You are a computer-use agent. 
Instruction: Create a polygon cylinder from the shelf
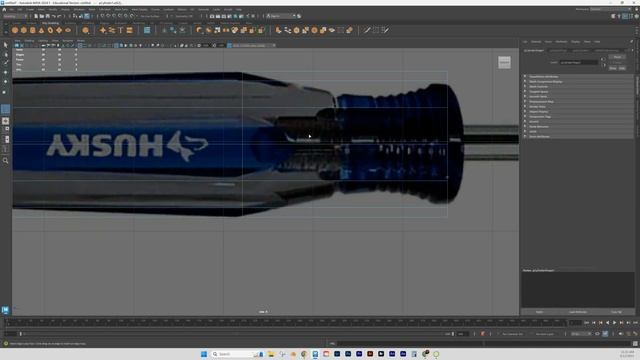tap(33, 30)
